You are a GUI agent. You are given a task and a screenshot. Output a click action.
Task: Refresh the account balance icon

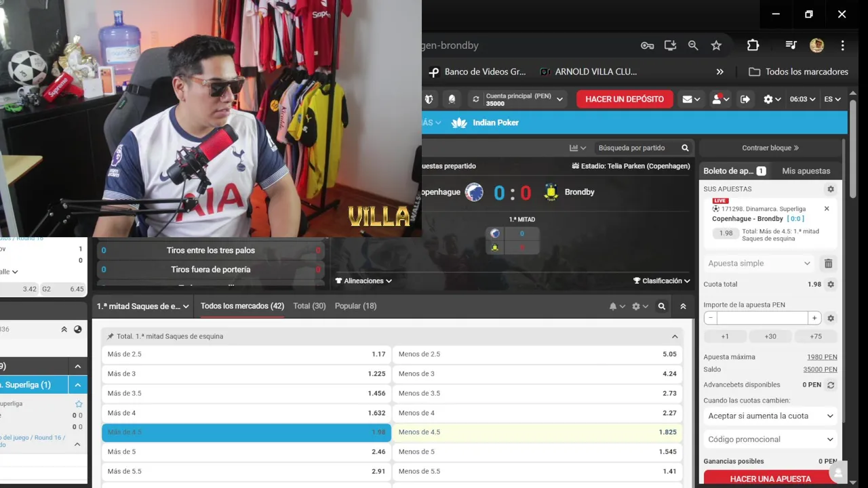point(476,100)
